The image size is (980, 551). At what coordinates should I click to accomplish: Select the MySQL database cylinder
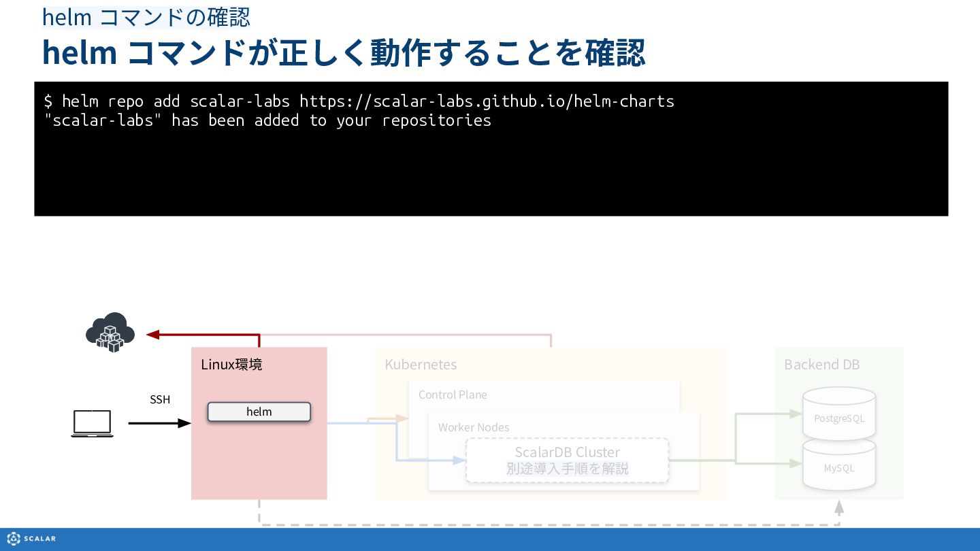(839, 465)
